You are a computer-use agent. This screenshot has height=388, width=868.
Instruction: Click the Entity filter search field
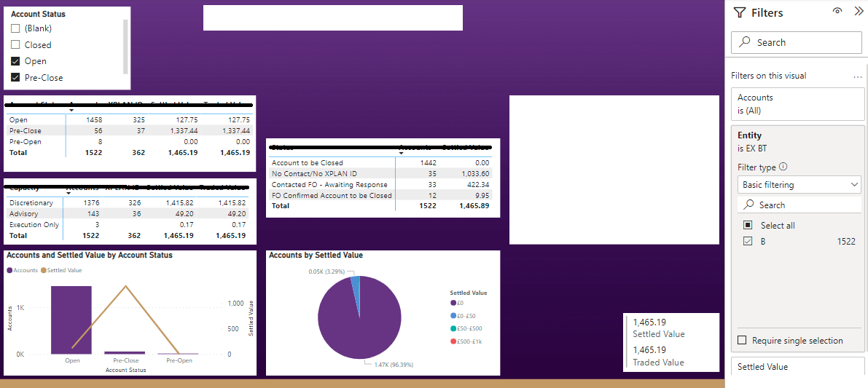pyautogui.click(x=799, y=205)
